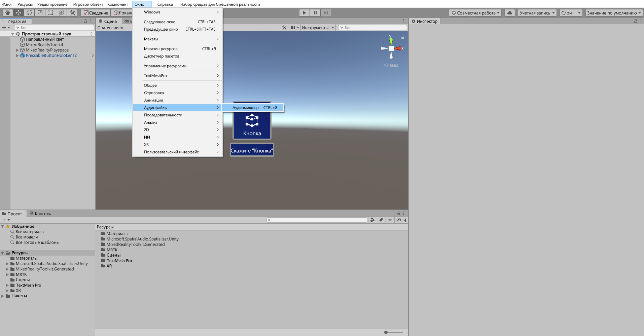Toggle pause mode in the editor
Image resolution: width=644 pixels, height=336 pixels.
[x=315, y=13]
